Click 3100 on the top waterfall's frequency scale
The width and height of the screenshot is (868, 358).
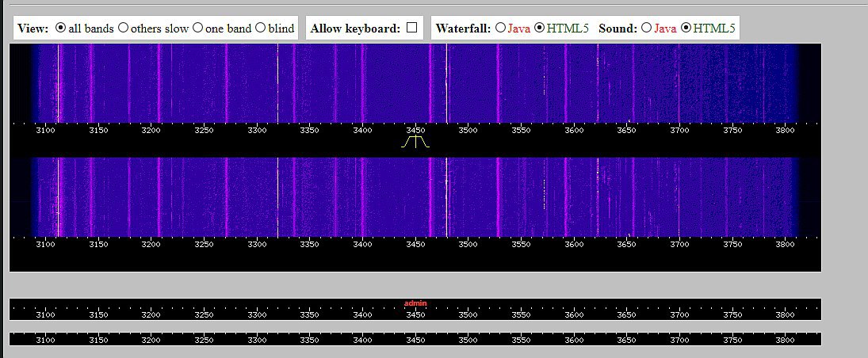[x=45, y=131]
